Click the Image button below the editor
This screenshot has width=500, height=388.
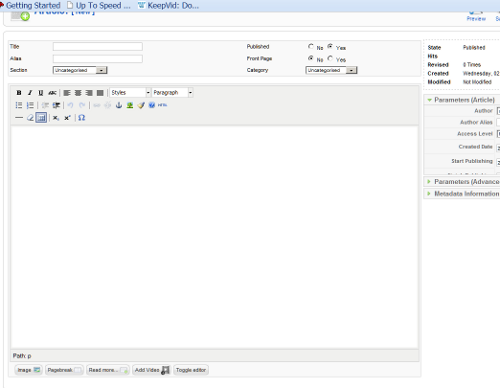[28, 370]
